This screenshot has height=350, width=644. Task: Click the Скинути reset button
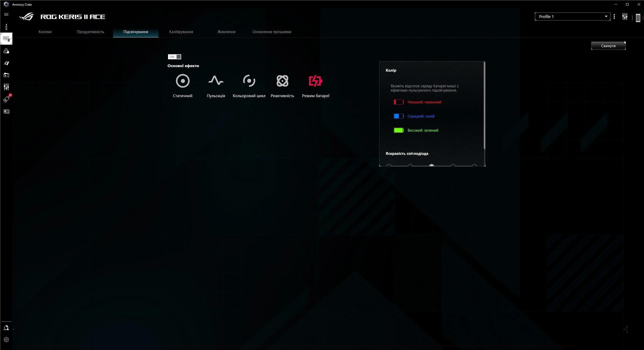[608, 46]
